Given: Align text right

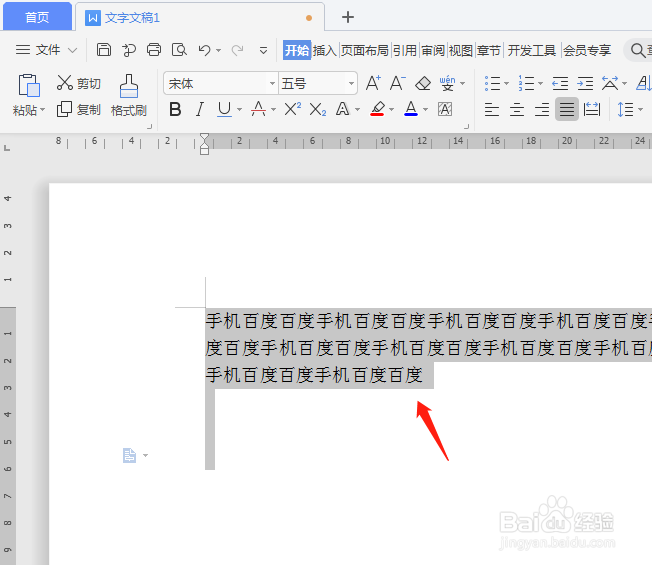Looking at the screenshot, I should click(542, 110).
